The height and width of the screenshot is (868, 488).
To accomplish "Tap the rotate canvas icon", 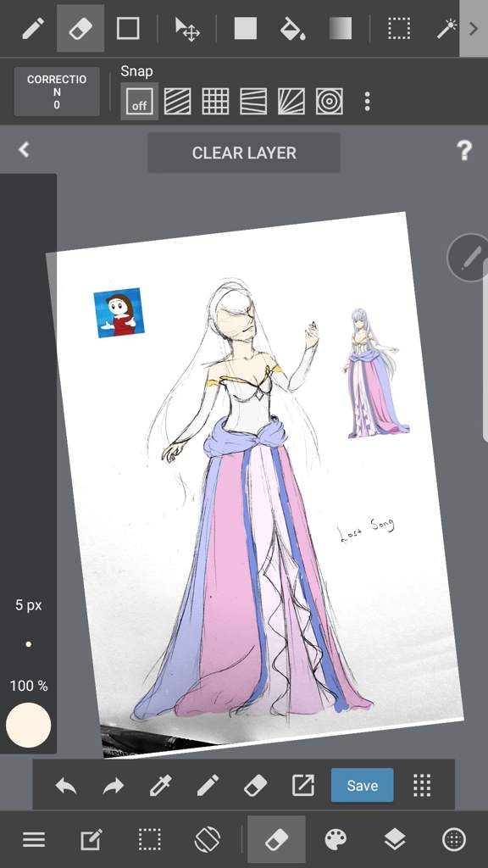I will [x=208, y=840].
